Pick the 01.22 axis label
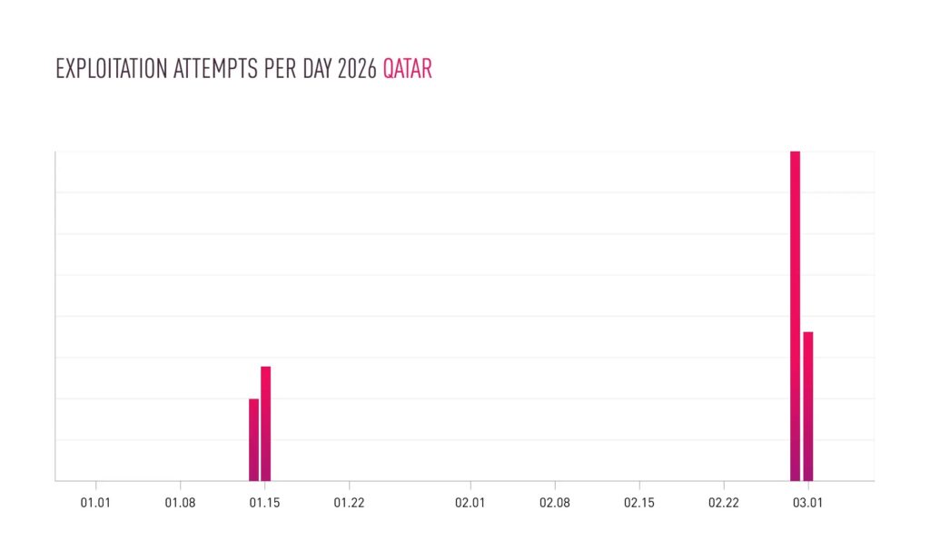 (349, 502)
